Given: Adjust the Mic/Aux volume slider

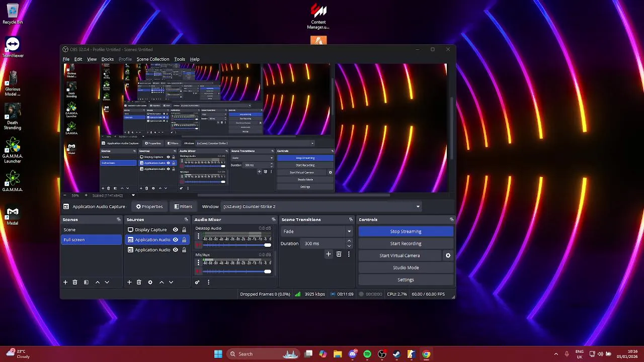Looking at the screenshot, I should pos(267,272).
